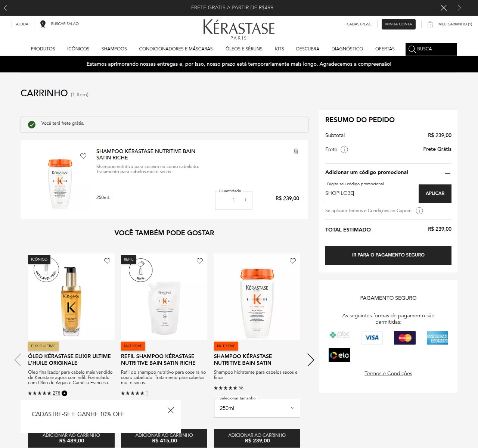
Task: Open the Buscar Salão link
Action: (x=65, y=24)
